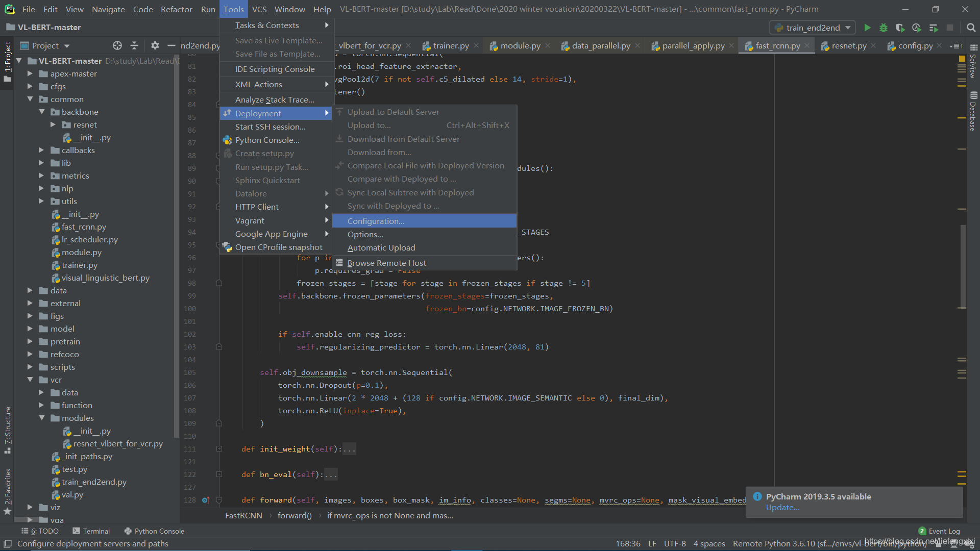Switch to the module.py tab
This screenshot has width=980, height=551.
pos(520,45)
